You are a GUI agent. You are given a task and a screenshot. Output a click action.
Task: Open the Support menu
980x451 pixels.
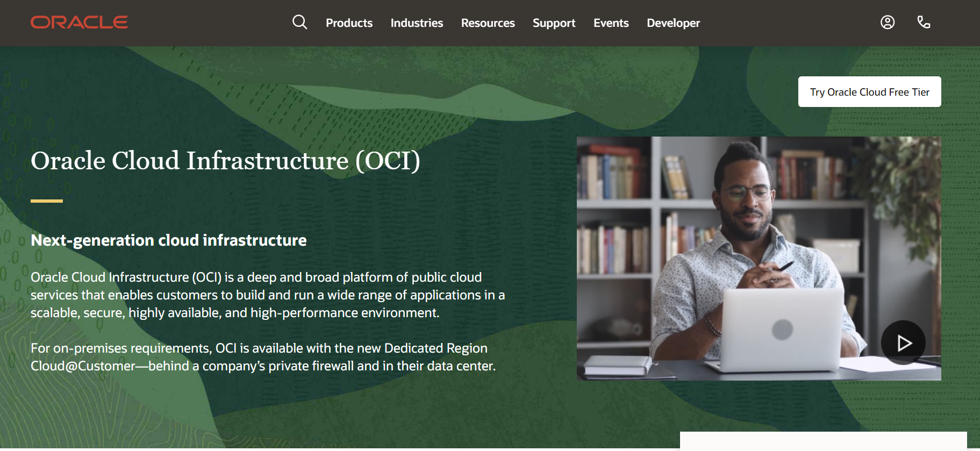click(x=554, y=23)
